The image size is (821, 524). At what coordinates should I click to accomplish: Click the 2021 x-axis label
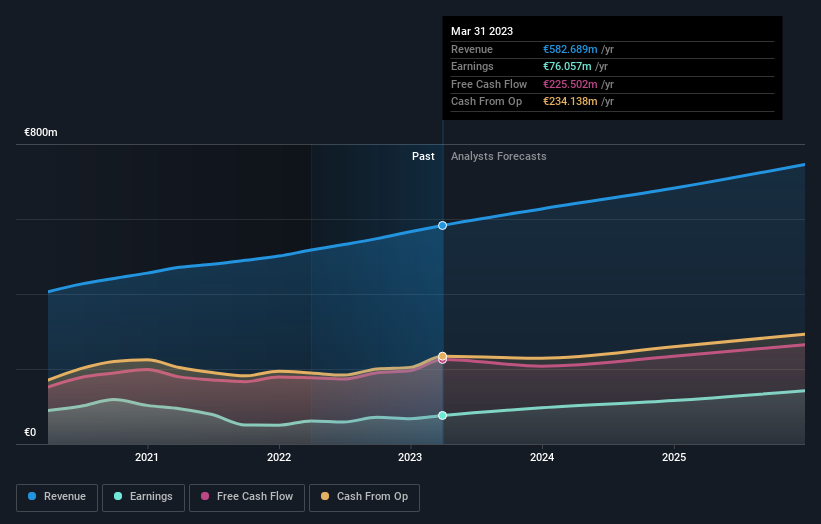click(147, 458)
